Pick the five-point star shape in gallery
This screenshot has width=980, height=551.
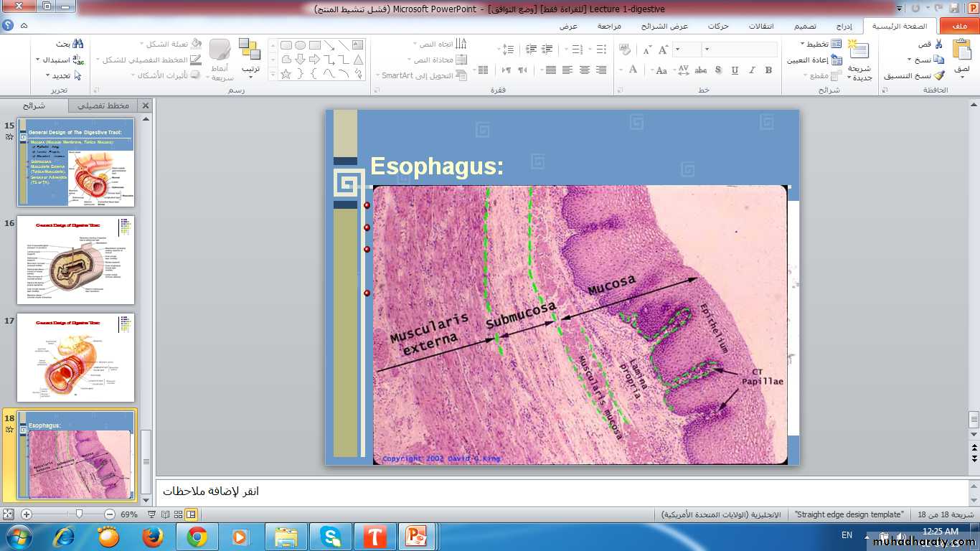point(286,74)
